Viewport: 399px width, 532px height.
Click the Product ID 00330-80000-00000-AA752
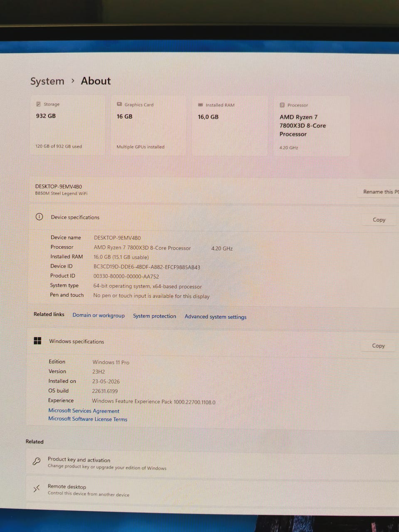pyautogui.click(x=126, y=276)
